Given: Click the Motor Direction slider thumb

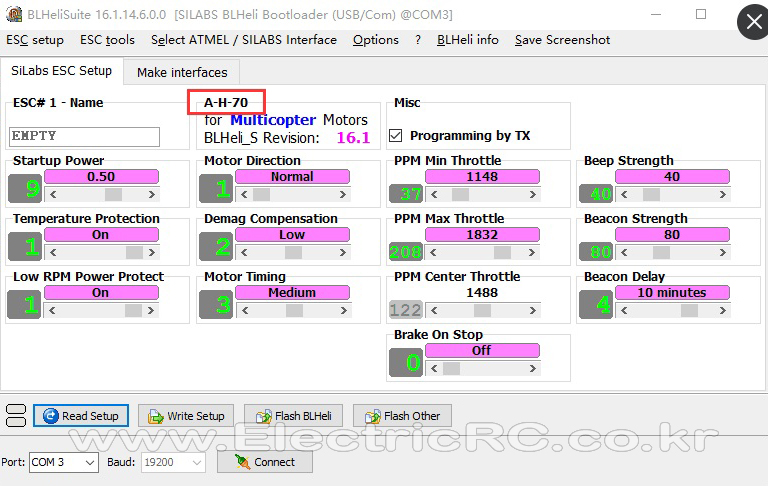Looking at the screenshot, I should pyautogui.click(x=261, y=194).
